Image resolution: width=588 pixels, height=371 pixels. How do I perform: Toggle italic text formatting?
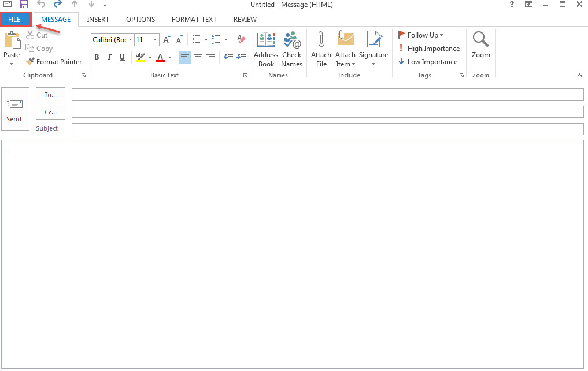109,57
